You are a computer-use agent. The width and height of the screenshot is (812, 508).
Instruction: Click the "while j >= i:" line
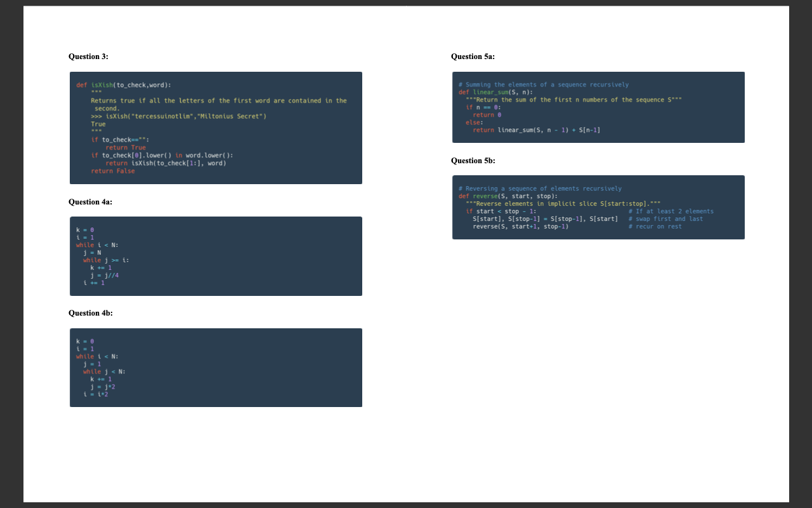tap(107, 260)
